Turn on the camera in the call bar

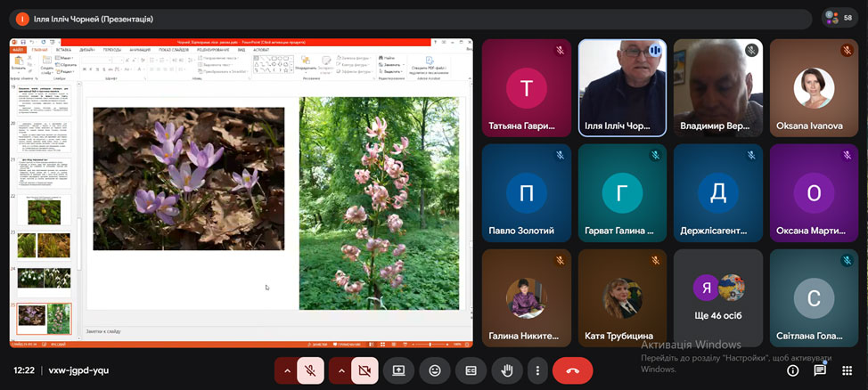pos(364,370)
